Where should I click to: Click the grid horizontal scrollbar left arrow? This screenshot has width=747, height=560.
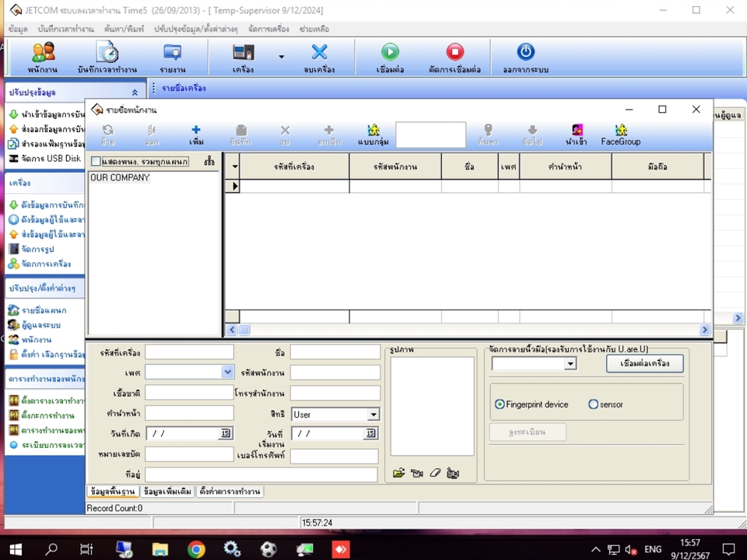[x=232, y=330]
